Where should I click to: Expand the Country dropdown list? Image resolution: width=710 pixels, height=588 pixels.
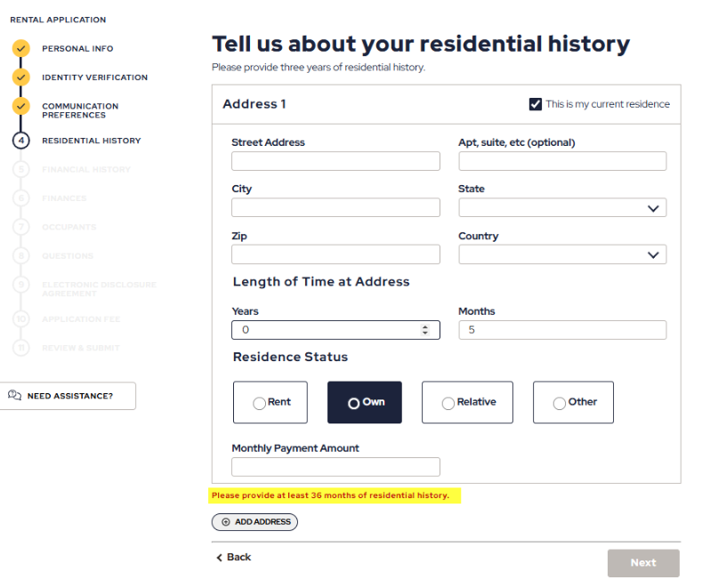coord(562,254)
